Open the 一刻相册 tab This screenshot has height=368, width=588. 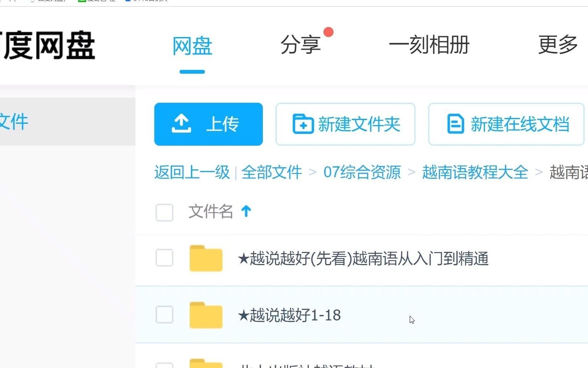[x=429, y=45]
